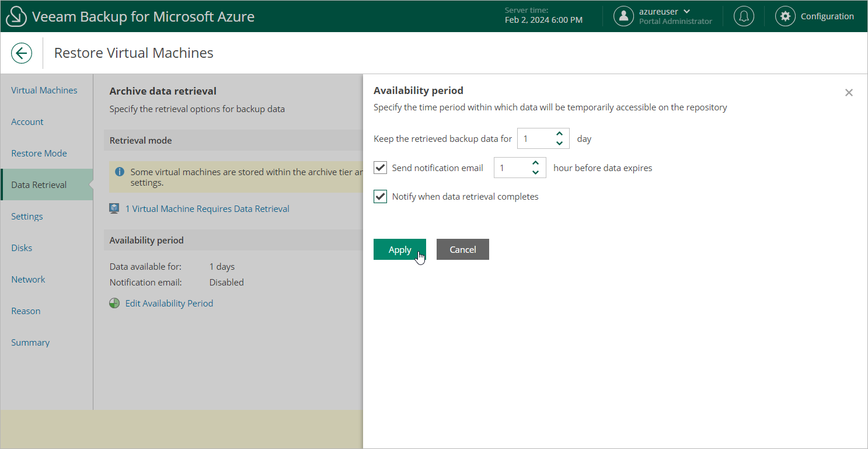The height and width of the screenshot is (449, 868).
Task: Click the Veeam logo icon
Action: pos(16,16)
